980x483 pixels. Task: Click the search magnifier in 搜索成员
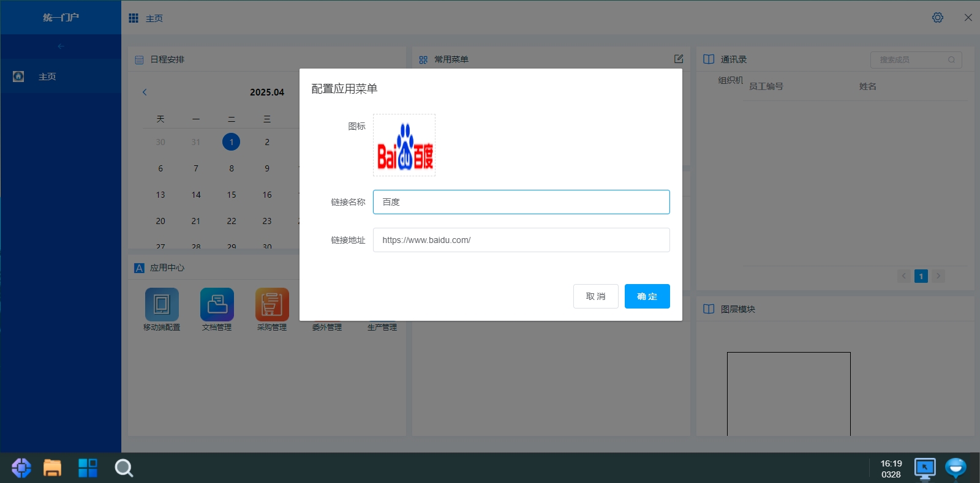[x=951, y=59]
